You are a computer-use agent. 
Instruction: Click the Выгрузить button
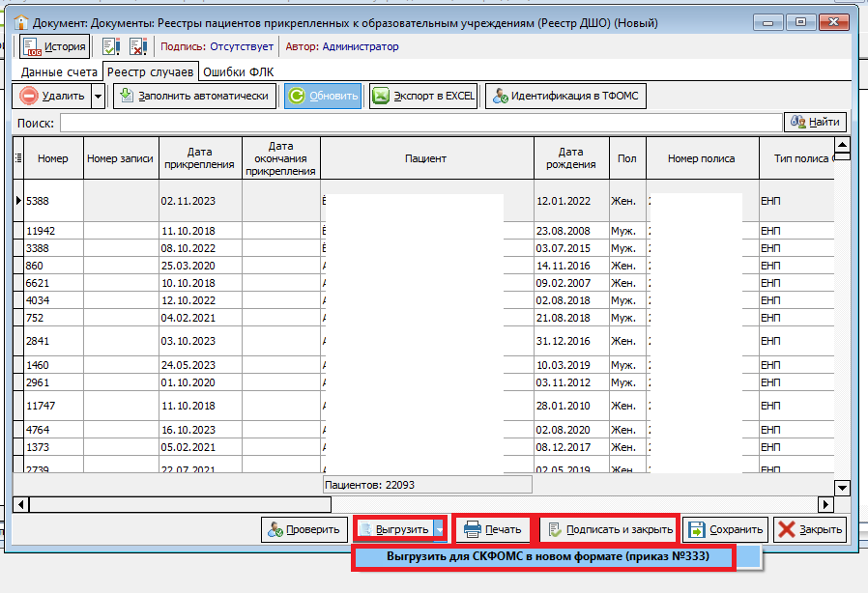pyautogui.click(x=394, y=529)
